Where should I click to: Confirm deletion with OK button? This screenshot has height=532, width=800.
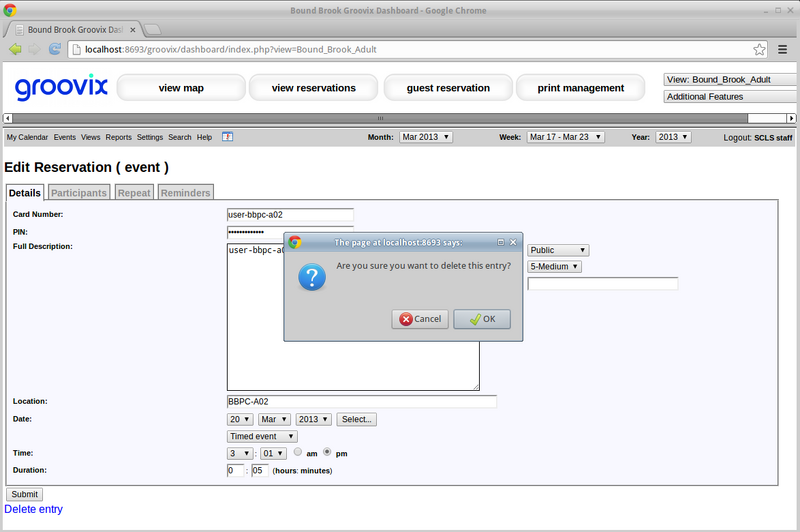(x=482, y=319)
